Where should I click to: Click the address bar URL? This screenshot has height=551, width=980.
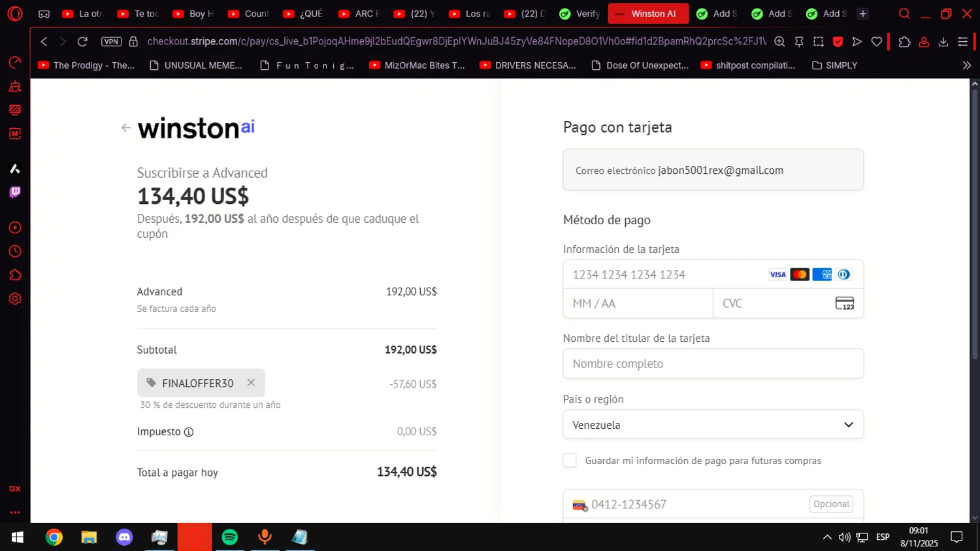pos(457,41)
